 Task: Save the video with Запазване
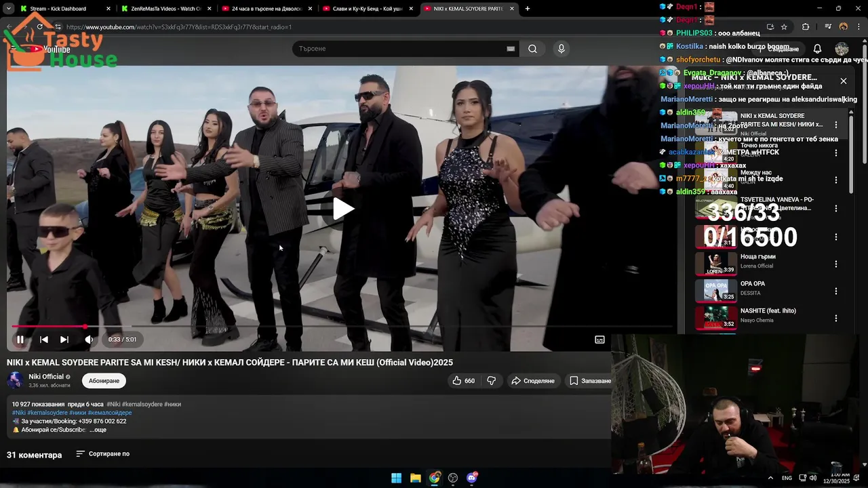(590, 381)
